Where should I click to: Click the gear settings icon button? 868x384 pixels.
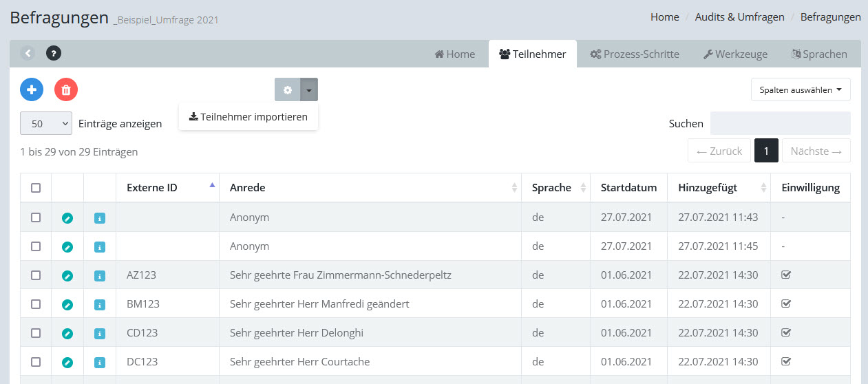pyautogui.click(x=288, y=89)
